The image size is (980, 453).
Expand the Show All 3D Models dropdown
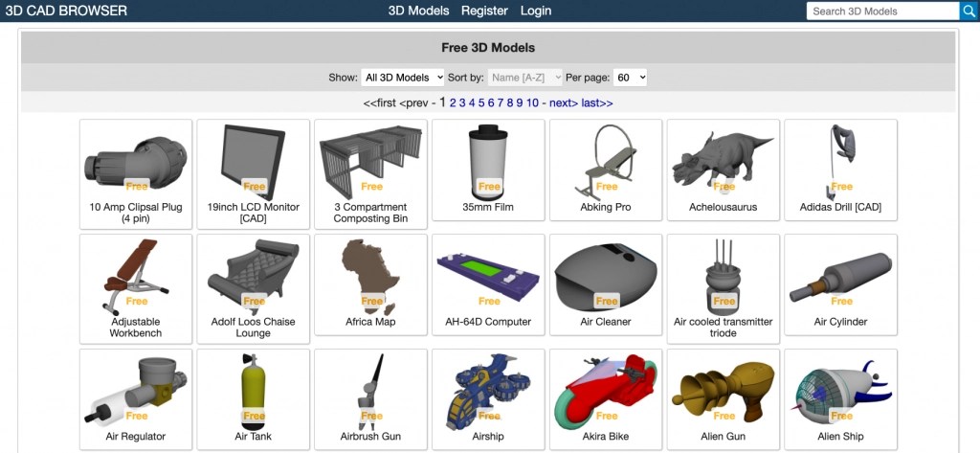[403, 78]
